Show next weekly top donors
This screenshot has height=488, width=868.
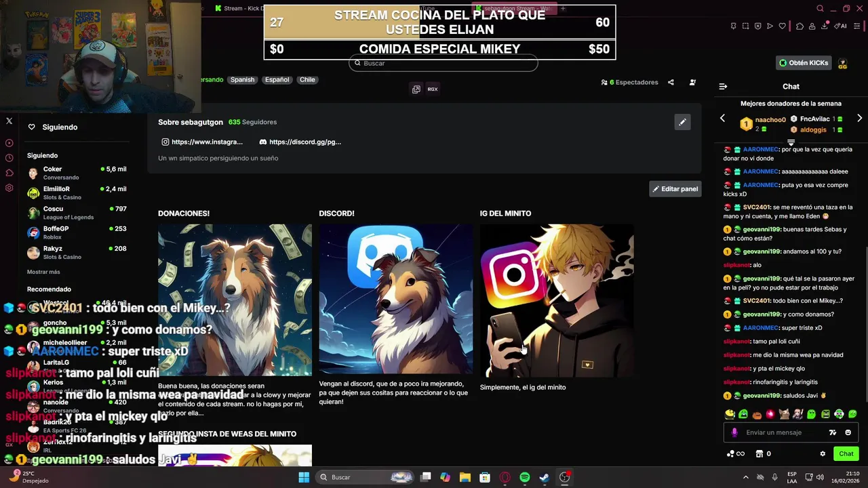tap(859, 119)
